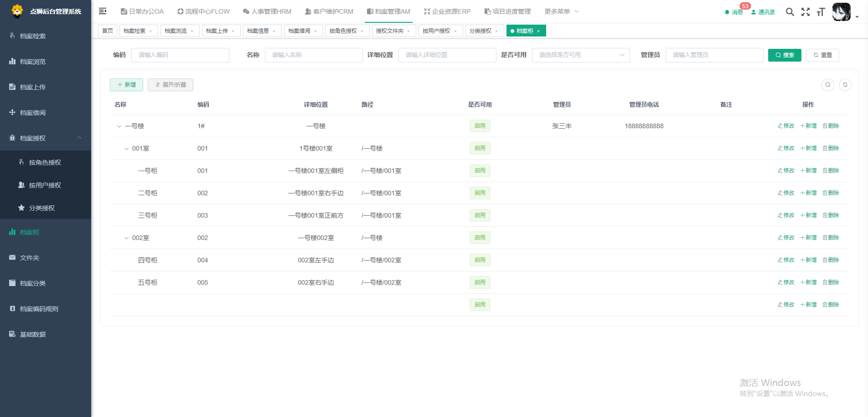
Task: Open 按角色授权 submenu item
Action: (x=46, y=162)
